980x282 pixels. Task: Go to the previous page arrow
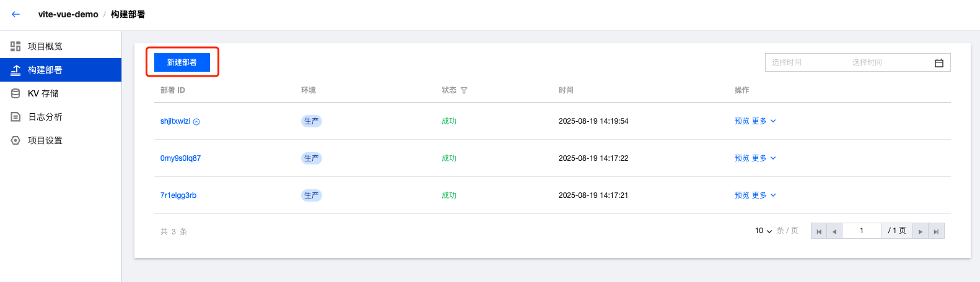pos(834,231)
